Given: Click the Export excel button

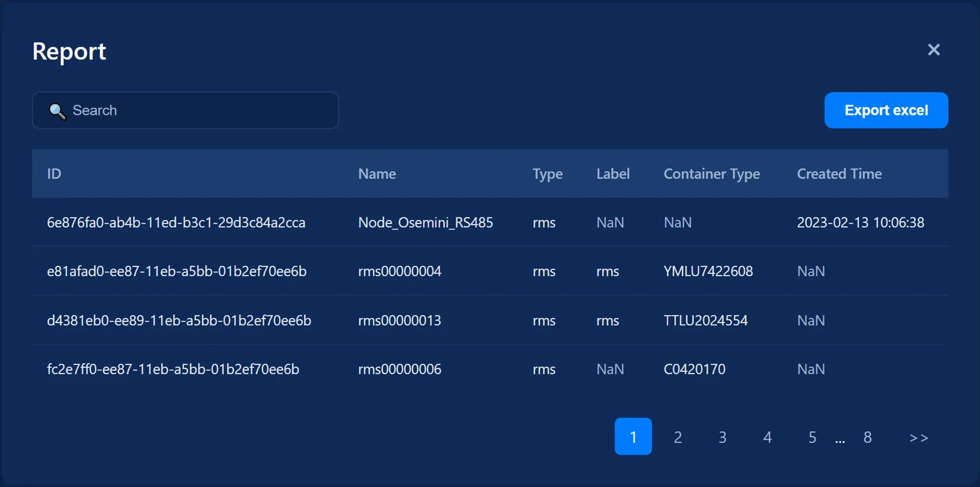Looking at the screenshot, I should [x=886, y=110].
